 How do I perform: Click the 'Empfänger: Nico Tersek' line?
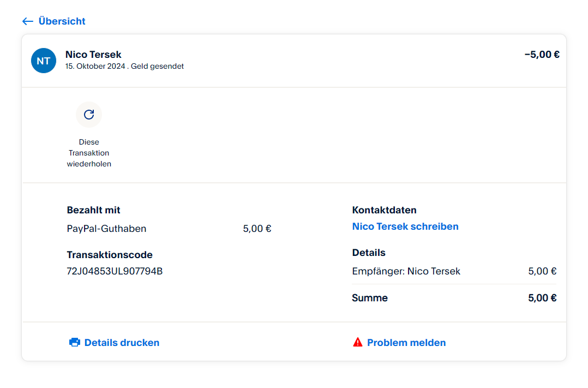(406, 271)
